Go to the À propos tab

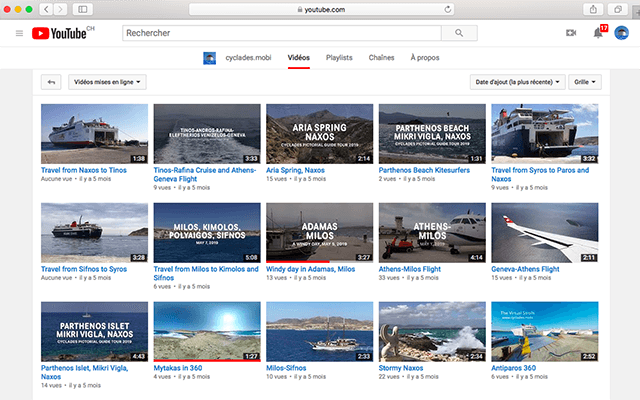pos(427,58)
